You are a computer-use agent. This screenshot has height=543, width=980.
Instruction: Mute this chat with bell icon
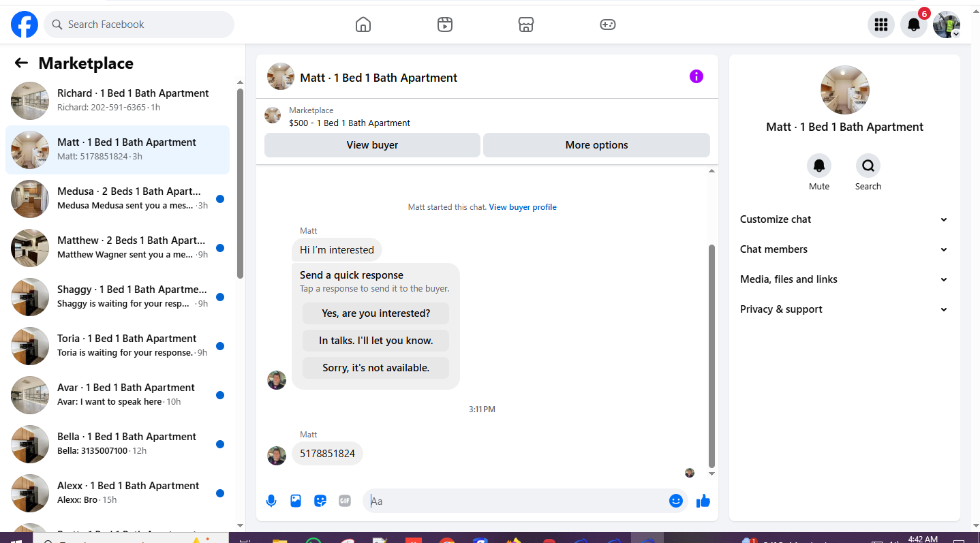(x=819, y=166)
